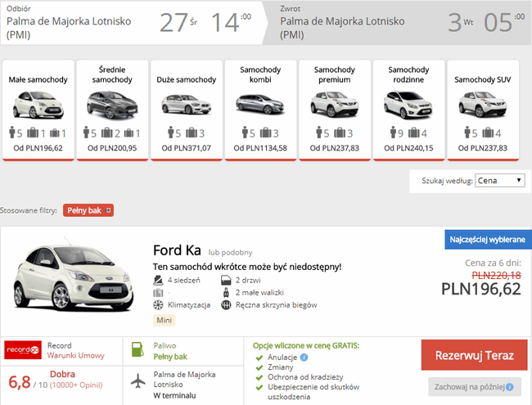
Task: Click the return location Palma de Majorka Lotnisko
Action: (342, 28)
